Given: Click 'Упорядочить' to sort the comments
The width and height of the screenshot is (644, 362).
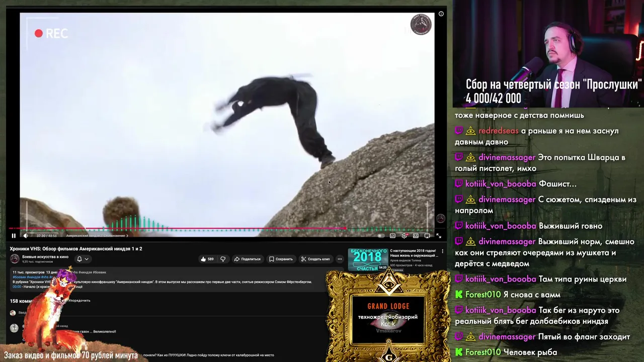Looking at the screenshot, I should coord(79,301).
